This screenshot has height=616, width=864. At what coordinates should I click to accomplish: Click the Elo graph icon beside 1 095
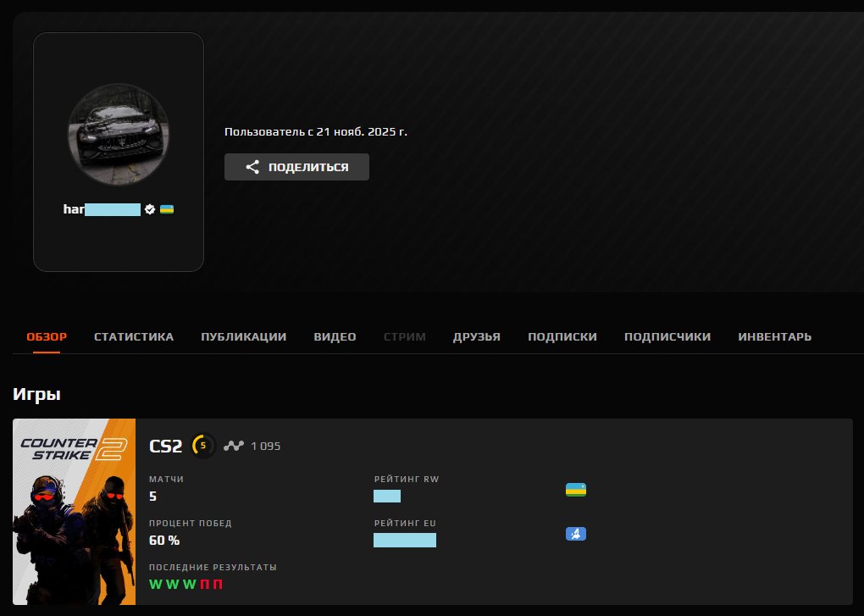[x=233, y=446]
